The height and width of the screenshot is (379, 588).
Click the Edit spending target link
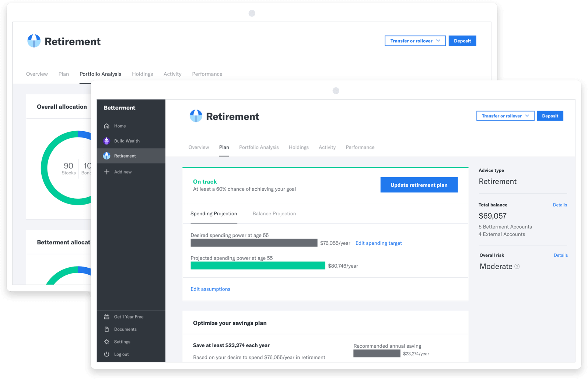378,243
